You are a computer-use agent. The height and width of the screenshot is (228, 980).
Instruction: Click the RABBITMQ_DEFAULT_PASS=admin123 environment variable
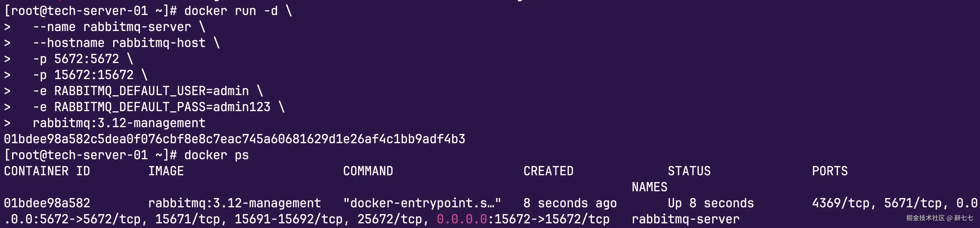click(162, 107)
